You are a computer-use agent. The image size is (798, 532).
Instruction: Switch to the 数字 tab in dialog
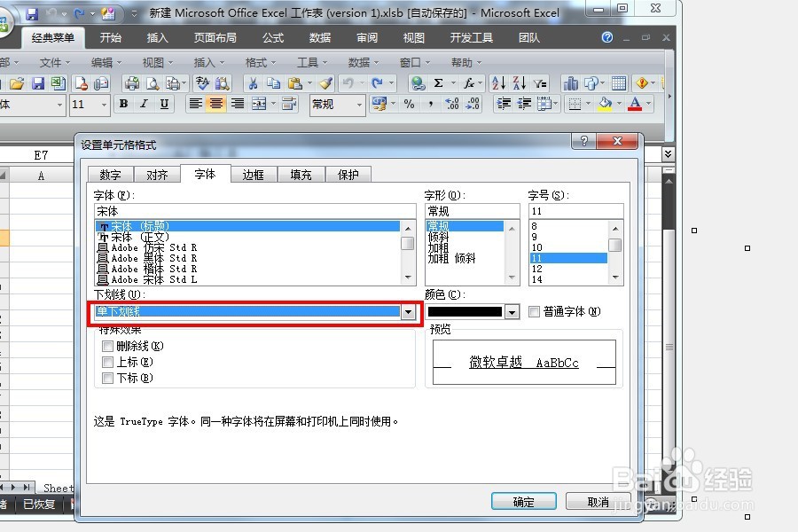(111, 175)
